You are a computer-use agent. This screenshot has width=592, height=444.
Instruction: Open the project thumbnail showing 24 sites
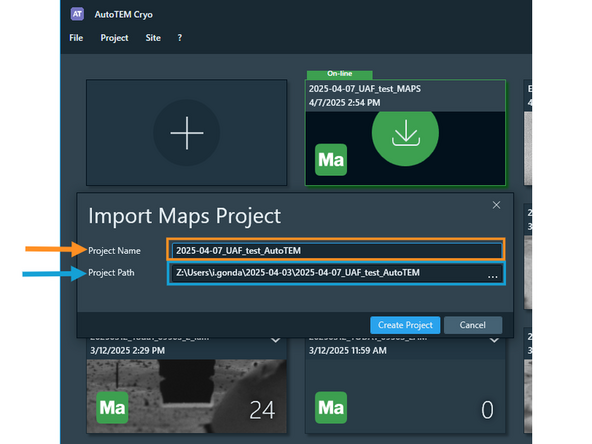pos(187,396)
